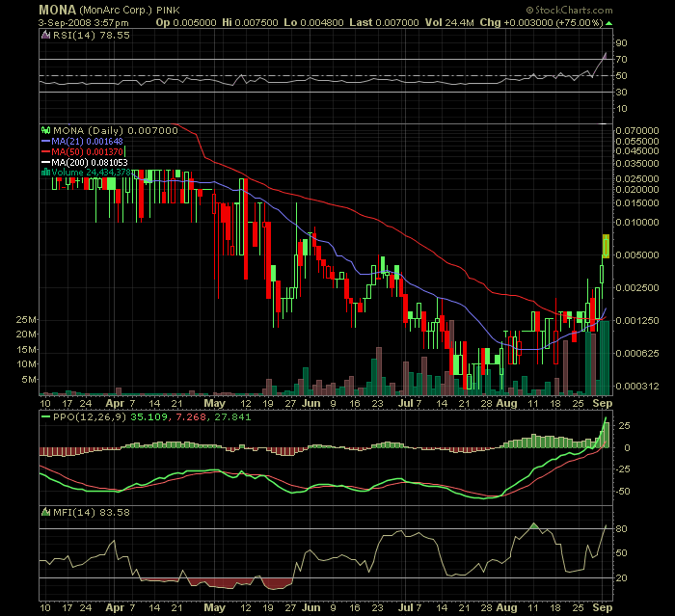Click the MFI(14) legend line icon
This screenshot has height=616, width=675.
pyautogui.click(x=43, y=511)
